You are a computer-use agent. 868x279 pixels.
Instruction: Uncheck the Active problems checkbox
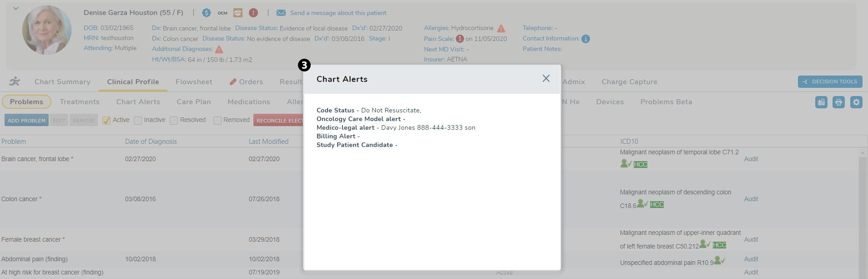click(x=106, y=121)
